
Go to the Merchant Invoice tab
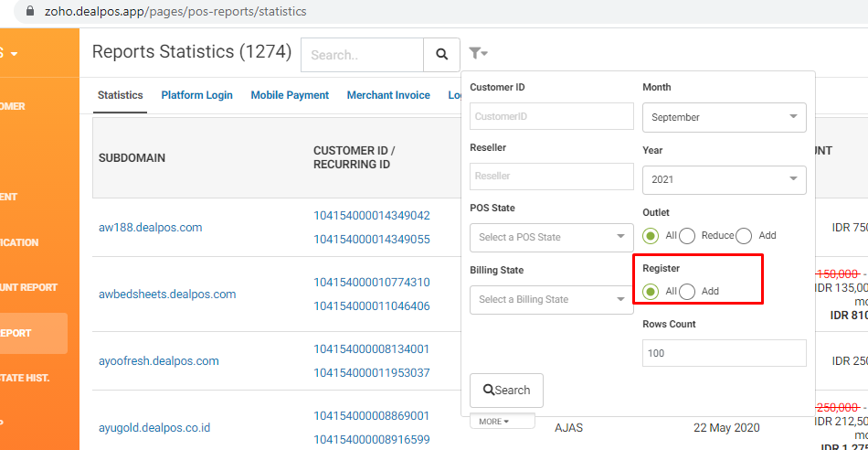pyautogui.click(x=388, y=95)
